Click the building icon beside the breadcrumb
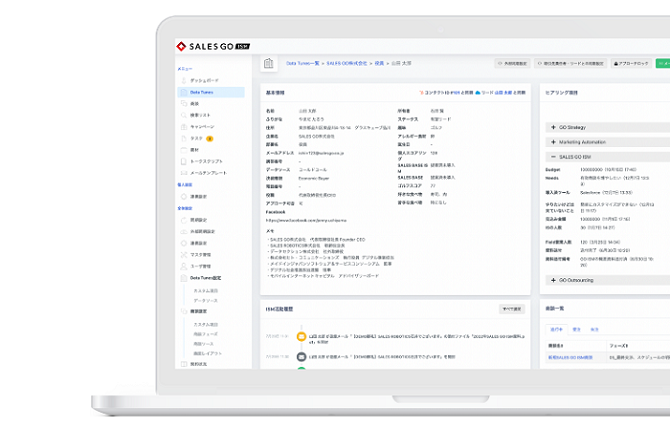Viewport: 670px width, 427px height. point(268,63)
